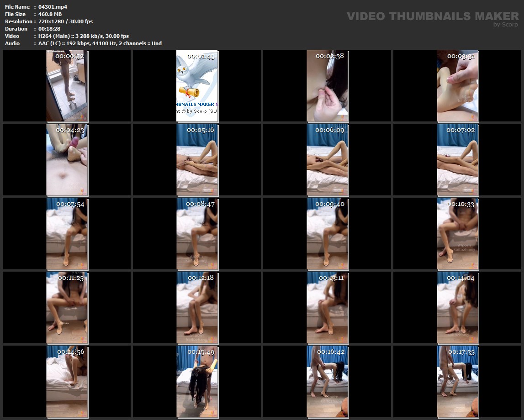The image size is (524, 420).
Task: Select the thumbnail stamped 00:04:23
Action: 67,160
